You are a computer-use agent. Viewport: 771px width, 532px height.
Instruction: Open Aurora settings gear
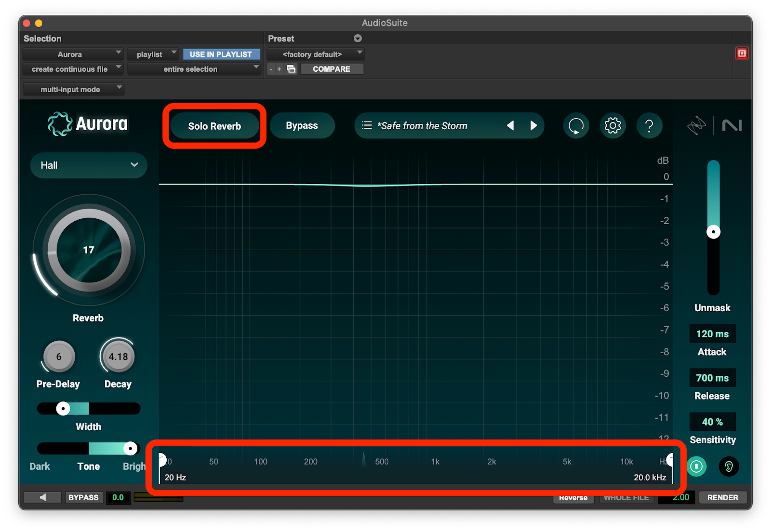click(612, 126)
